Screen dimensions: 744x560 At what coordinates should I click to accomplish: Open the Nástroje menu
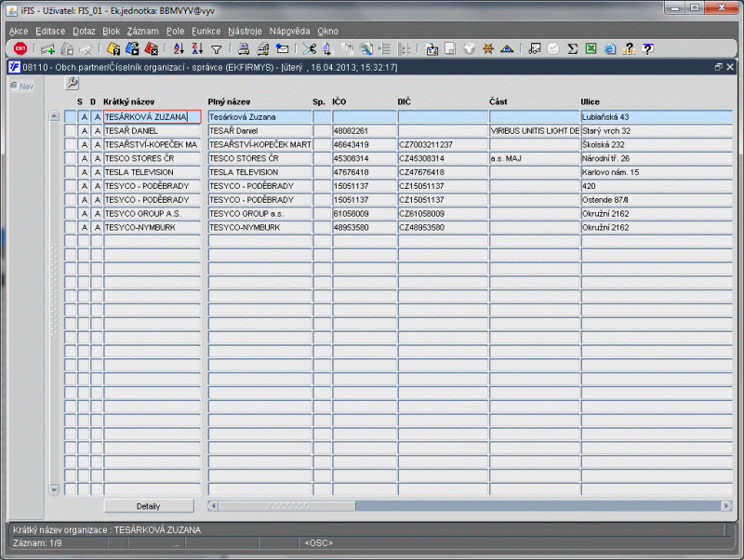pos(244,31)
